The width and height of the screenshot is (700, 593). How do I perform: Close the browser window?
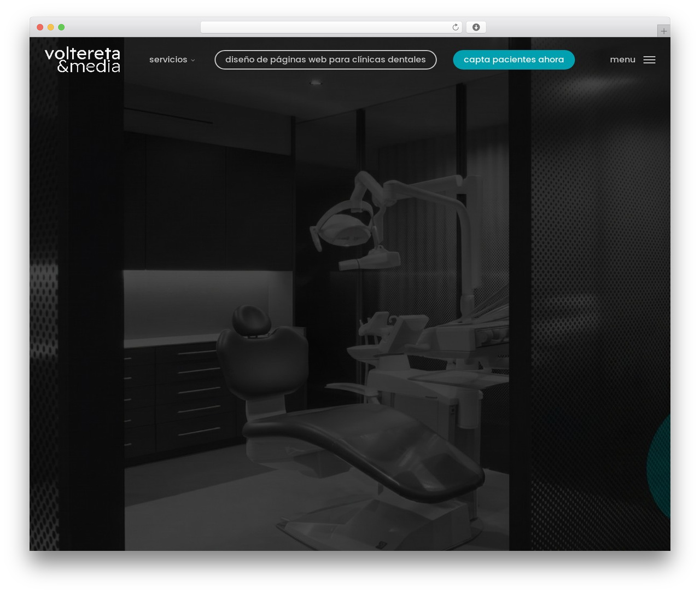(40, 27)
